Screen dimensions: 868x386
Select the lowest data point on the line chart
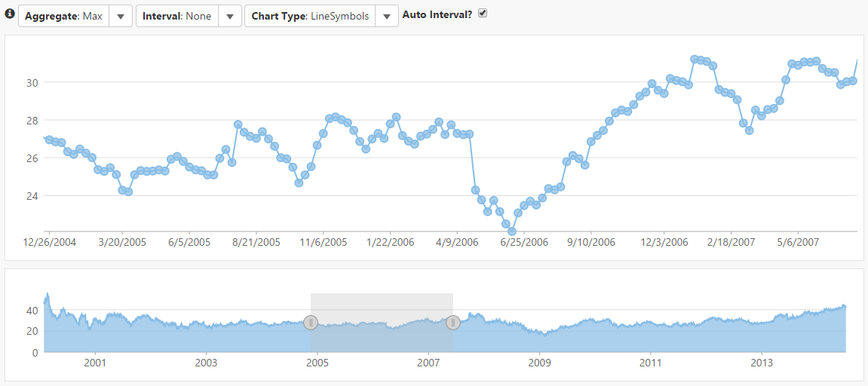coord(511,231)
